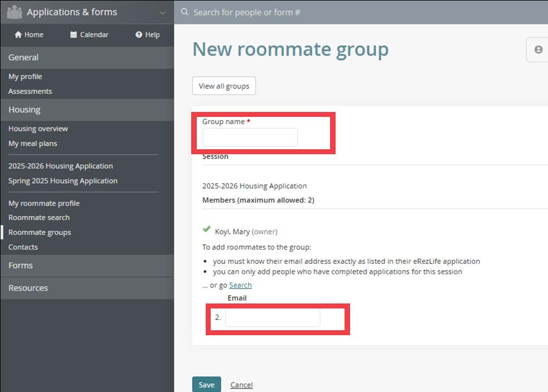Click the green checkmark beside Koyl, Mary
This screenshot has width=548, height=392.
tap(207, 229)
